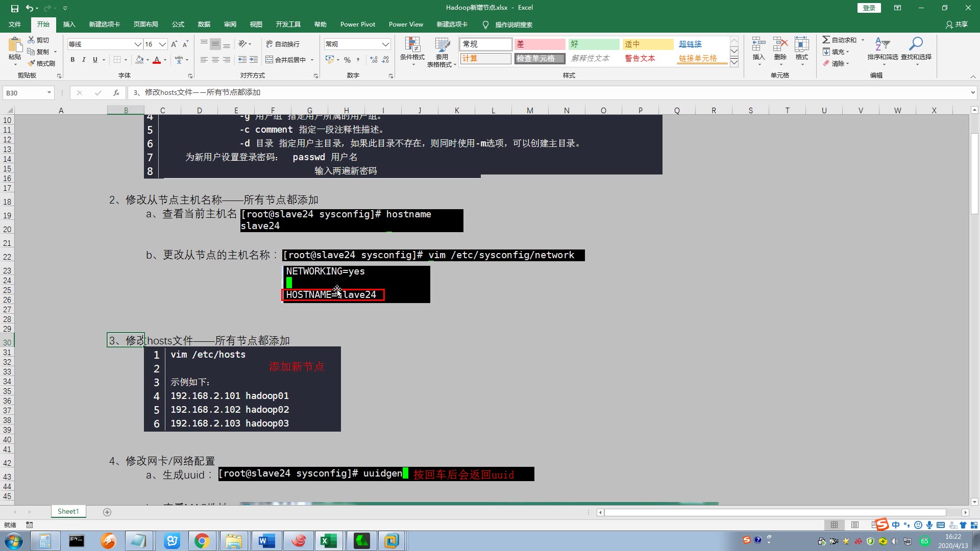Switch to the 公式 (Formulas) ribbon tab
980x551 pixels.
[178, 24]
